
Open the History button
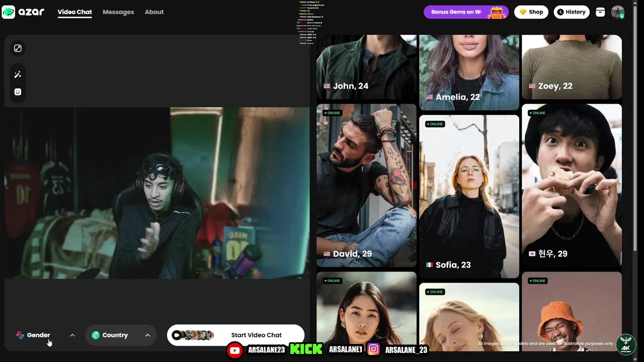click(572, 12)
